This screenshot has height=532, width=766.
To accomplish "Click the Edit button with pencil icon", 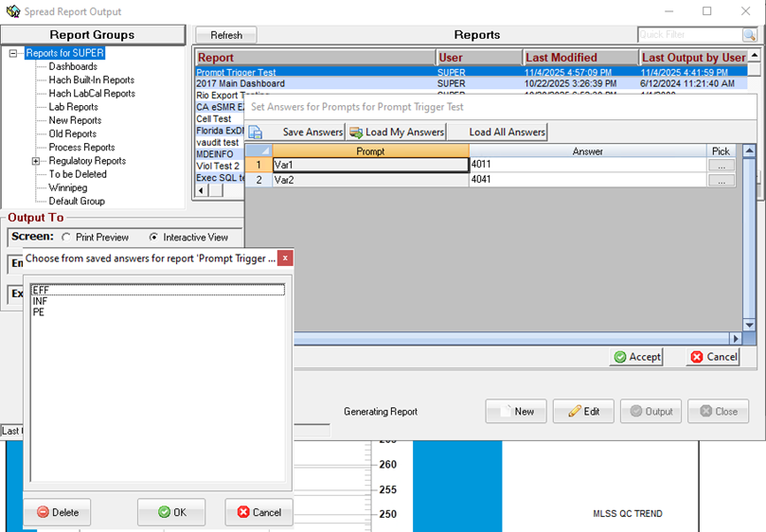I will 583,412.
